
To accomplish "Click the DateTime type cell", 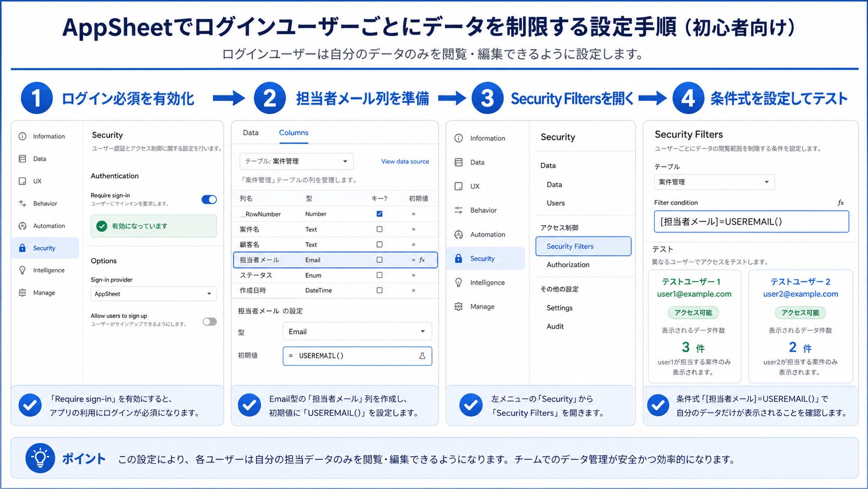I will click(318, 290).
